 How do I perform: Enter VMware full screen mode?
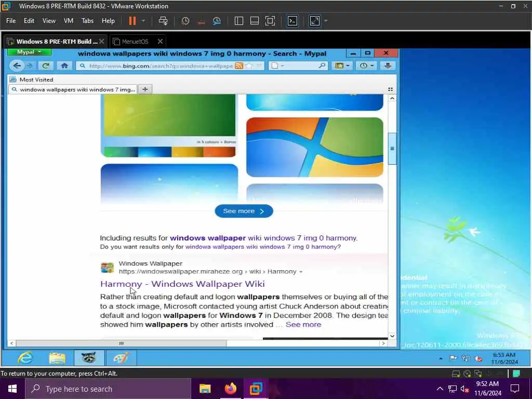(270, 21)
